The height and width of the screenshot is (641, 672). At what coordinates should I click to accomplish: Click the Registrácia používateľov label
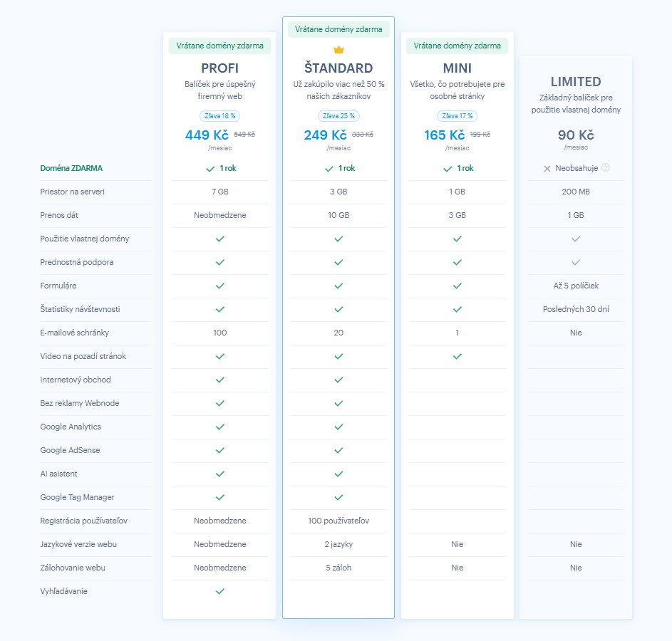click(x=83, y=521)
